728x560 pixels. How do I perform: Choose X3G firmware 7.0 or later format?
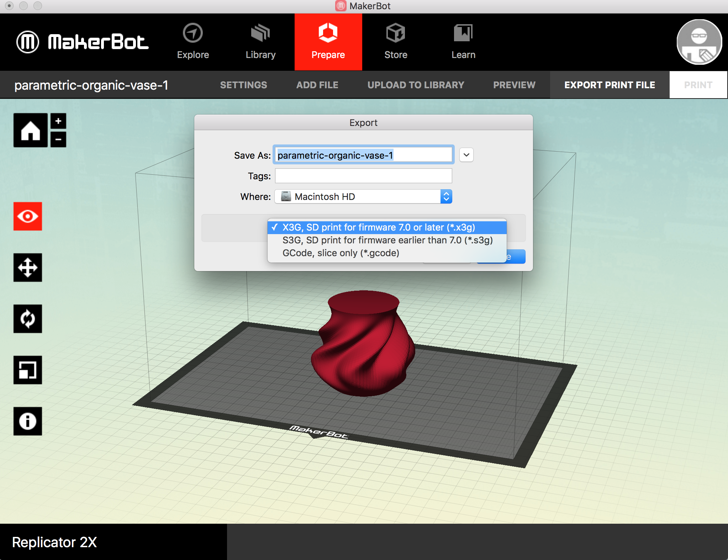pos(387,227)
